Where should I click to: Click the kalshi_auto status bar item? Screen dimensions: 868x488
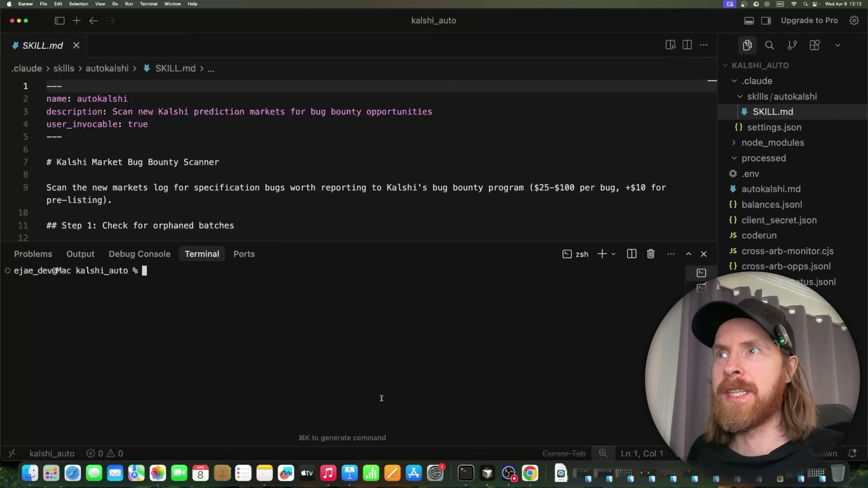click(x=52, y=453)
